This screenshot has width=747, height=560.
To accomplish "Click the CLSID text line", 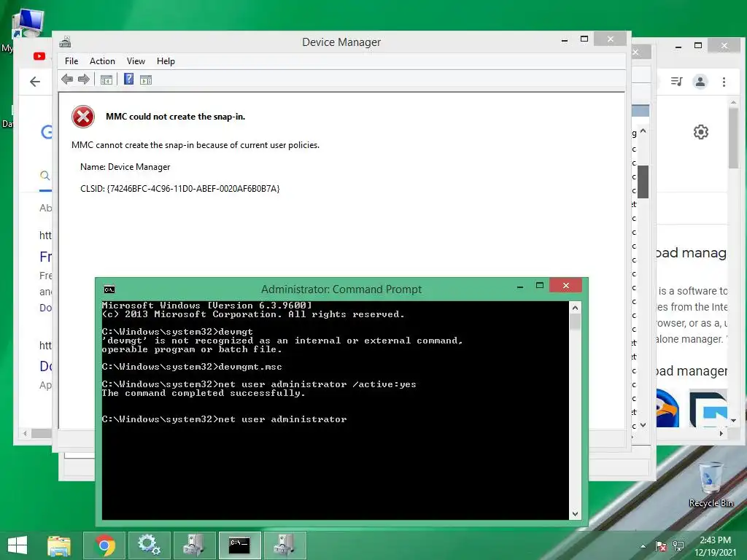I will pos(179,189).
